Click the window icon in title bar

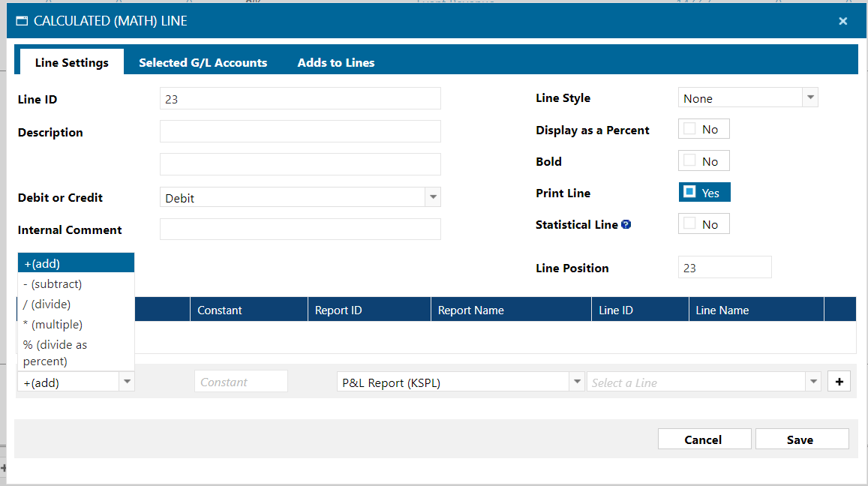pyautogui.click(x=22, y=21)
